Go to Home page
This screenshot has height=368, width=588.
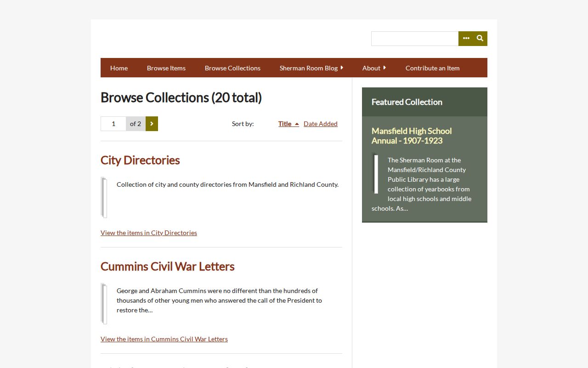click(119, 68)
